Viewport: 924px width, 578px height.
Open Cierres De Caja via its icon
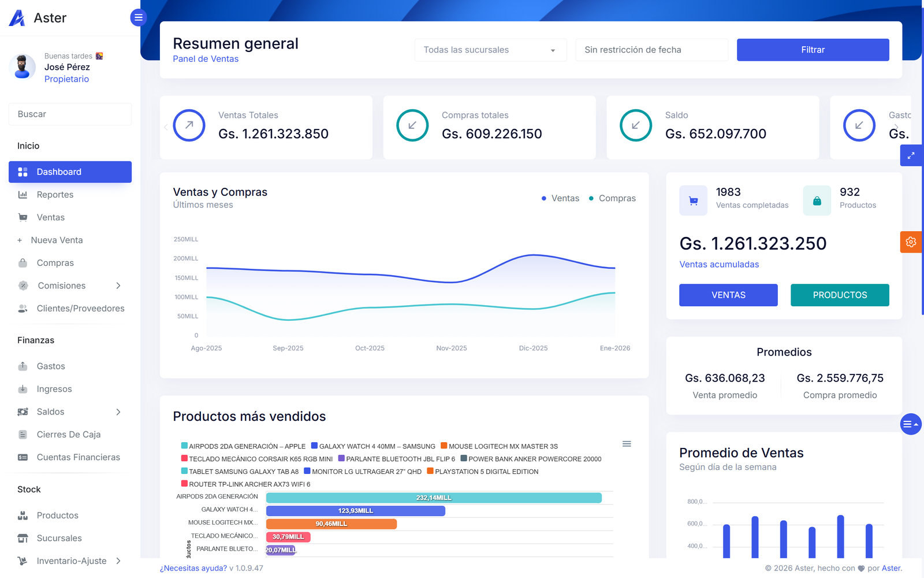tap(23, 434)
